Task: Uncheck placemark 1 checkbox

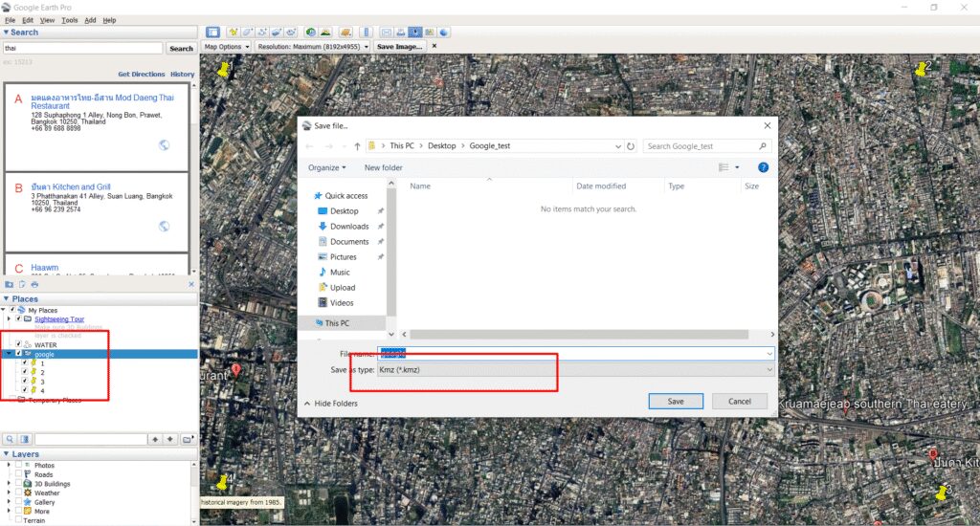Action: (x=24, y=362)
